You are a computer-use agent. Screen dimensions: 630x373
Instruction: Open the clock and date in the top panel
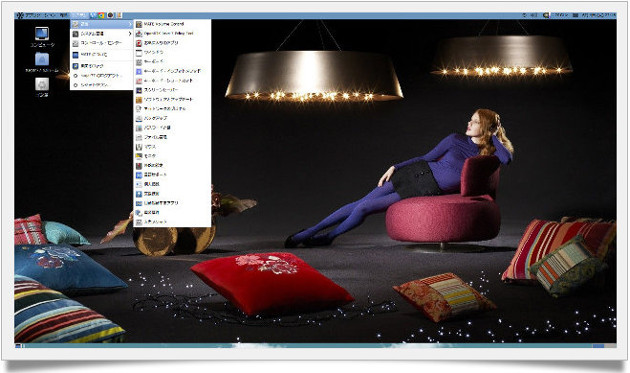tap(599, 15)
